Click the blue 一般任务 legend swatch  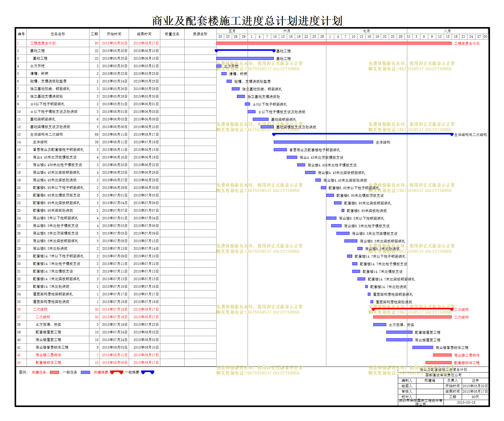(85, 372)
